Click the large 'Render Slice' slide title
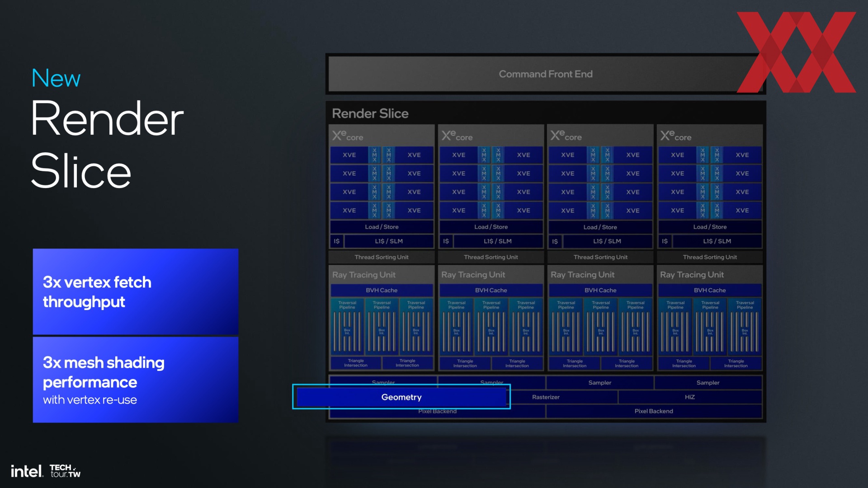Image resolution: width=868 pixels, height=488 pixels. pos(107,145)
